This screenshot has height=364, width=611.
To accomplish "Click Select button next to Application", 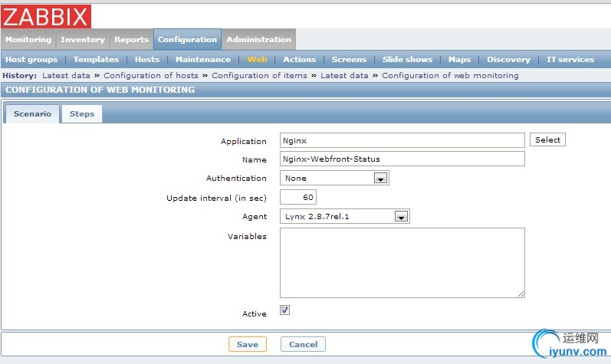I will tap(547, 139).
